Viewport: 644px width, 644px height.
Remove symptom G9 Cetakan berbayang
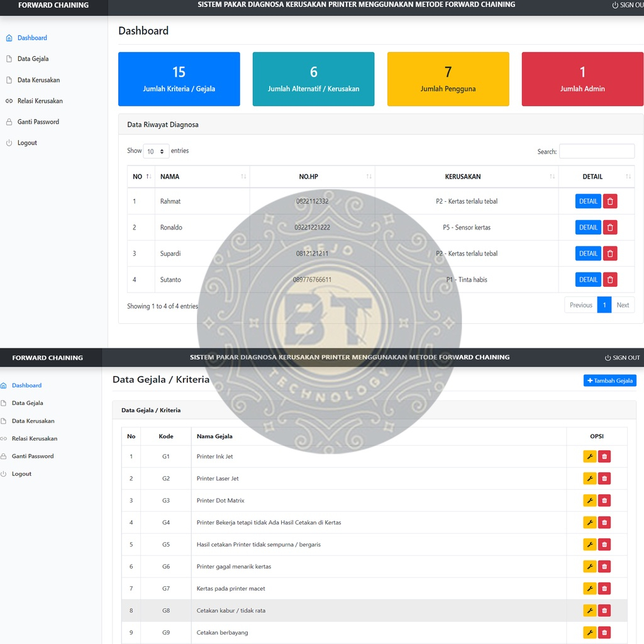(604, 633)
